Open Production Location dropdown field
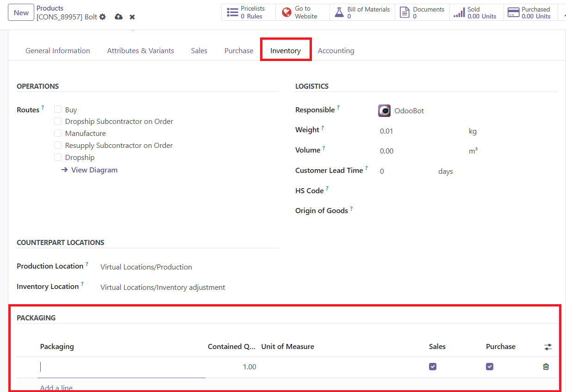The image size is (566, 392). pyautogui.click(x=189, y=267)
